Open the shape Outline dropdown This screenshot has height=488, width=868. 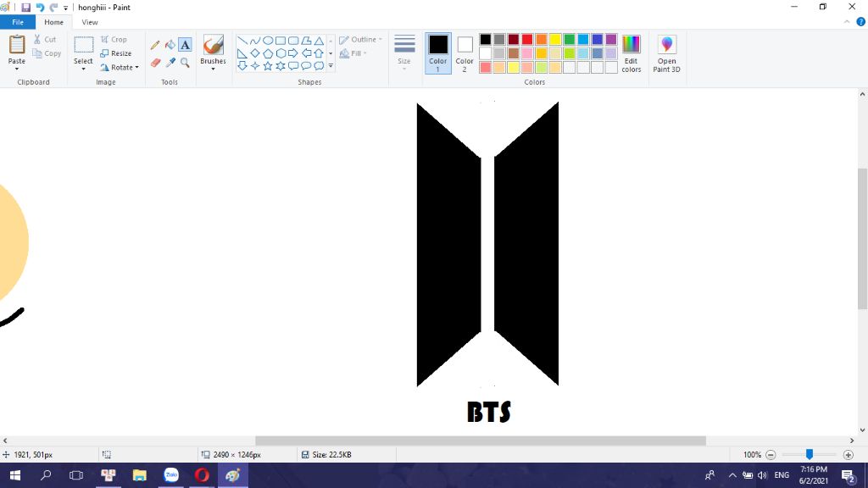tap(361, 39)
